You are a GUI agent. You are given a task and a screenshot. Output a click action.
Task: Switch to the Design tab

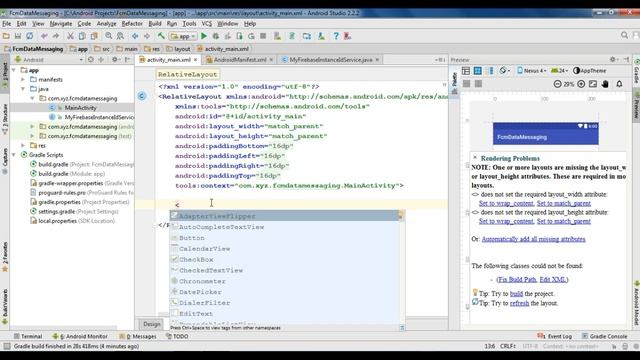tap(152, 324)
